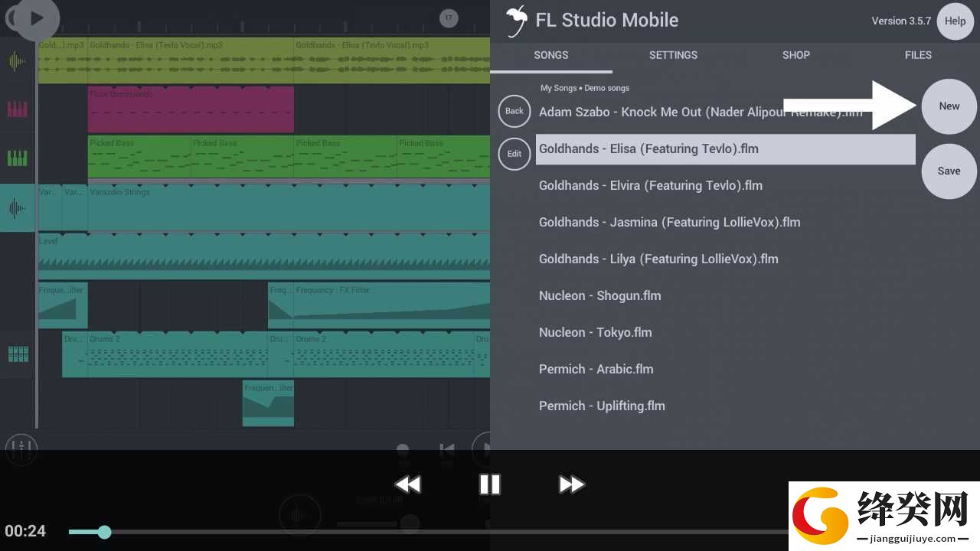
Task: Click the round tempo marker on the timeline
Action: [449, 18]
